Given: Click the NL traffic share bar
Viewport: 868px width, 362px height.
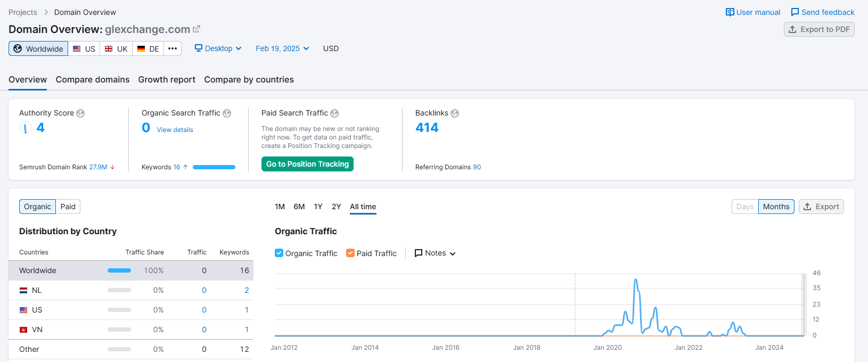Looking at the screenshot, I should click(119, 290).
